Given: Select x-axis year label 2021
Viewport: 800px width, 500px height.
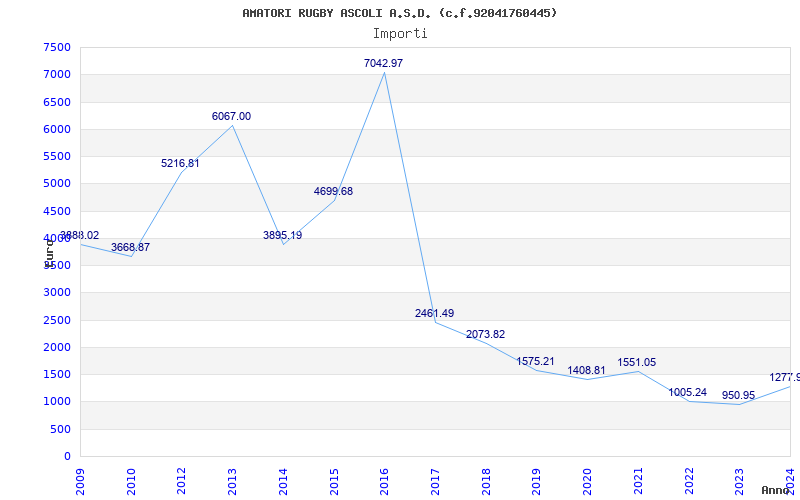Looking at the screenshot, I should click(638, 482).
